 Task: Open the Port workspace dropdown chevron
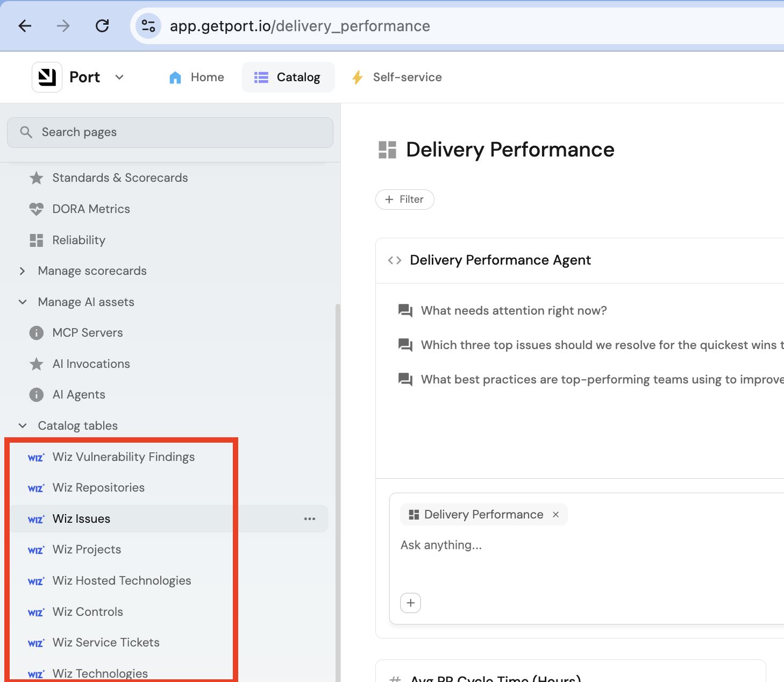[x=119, y=77]
